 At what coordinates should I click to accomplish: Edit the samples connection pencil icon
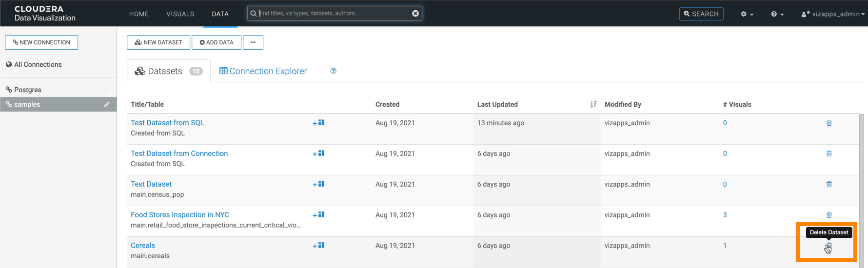point(106,104)
